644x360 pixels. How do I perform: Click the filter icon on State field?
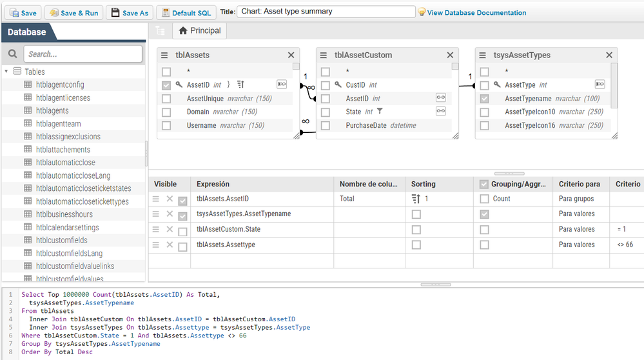380,112
